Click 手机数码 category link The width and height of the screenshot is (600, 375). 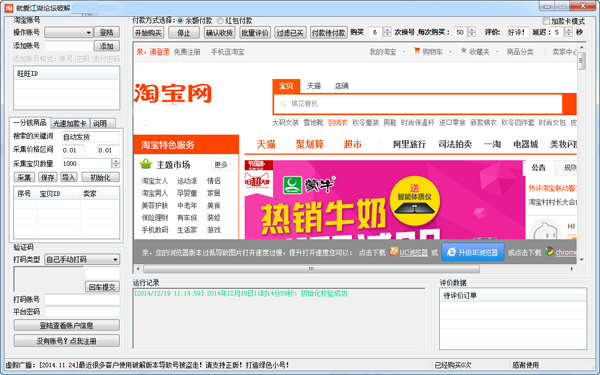pyautogui.click(x=155, y=230)
